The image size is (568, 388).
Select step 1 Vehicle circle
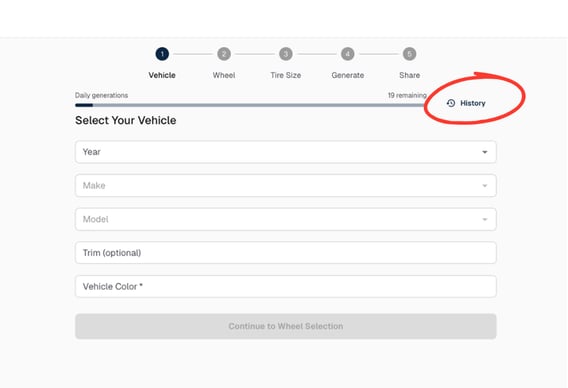point(162,54)
